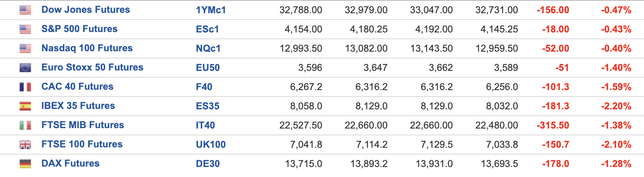This screenshot has width=644, height=177.
Task: Click the German flag beside DAX Futures
Action: pyautogui.click(x=25, y=164)
